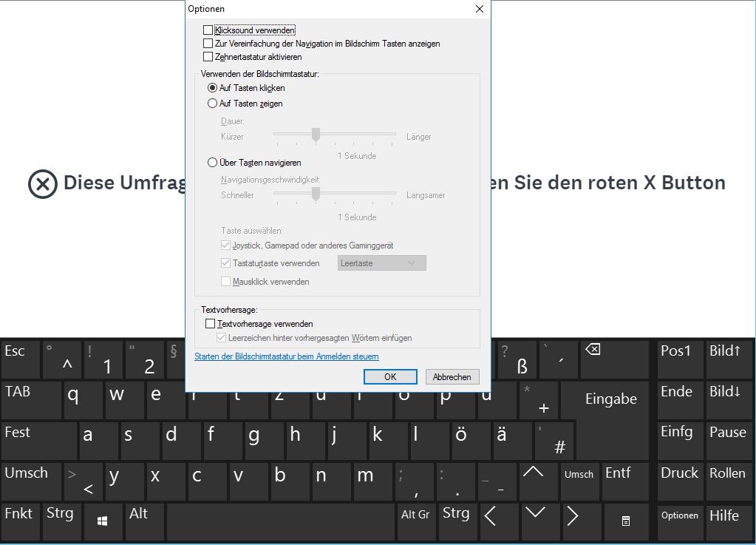
Task: Open Starten der Bildschirmtastatur beim Anmelden link
Action: (287, 356)
